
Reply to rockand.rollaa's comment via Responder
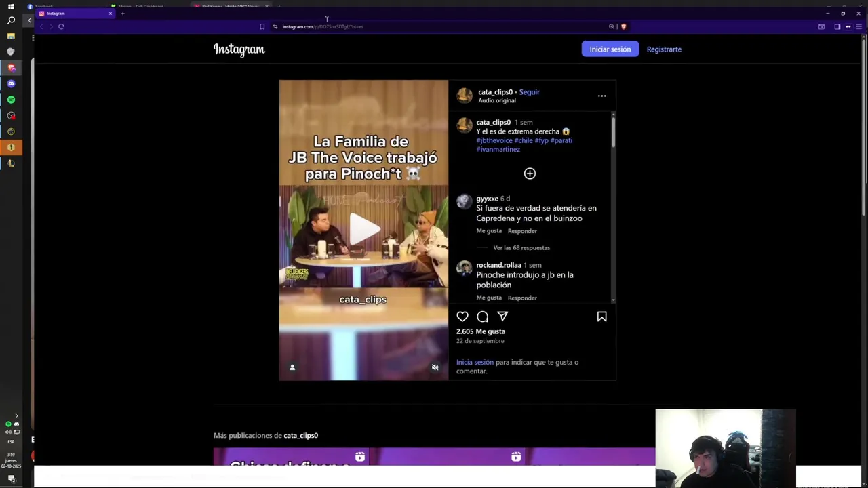coord(522,298)
